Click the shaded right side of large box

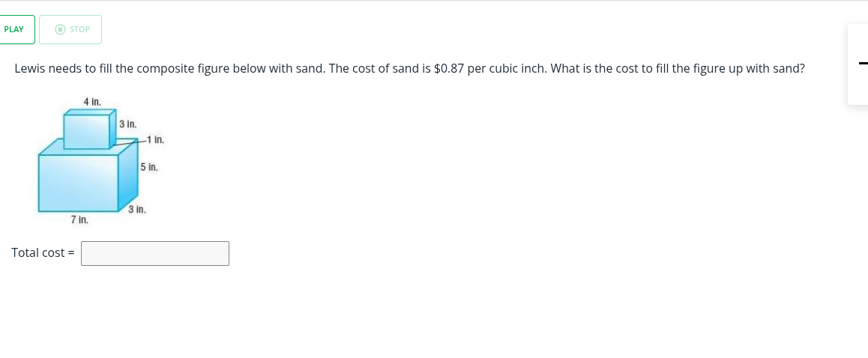pos(128,176)
